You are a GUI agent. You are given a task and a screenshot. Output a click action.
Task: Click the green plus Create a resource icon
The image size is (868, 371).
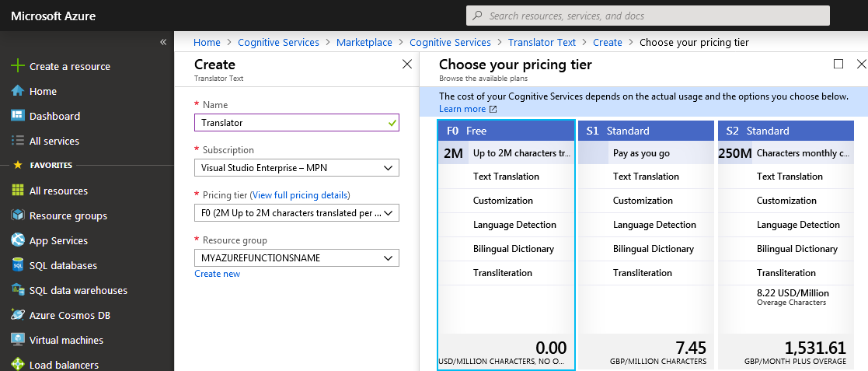click(18, 66)
